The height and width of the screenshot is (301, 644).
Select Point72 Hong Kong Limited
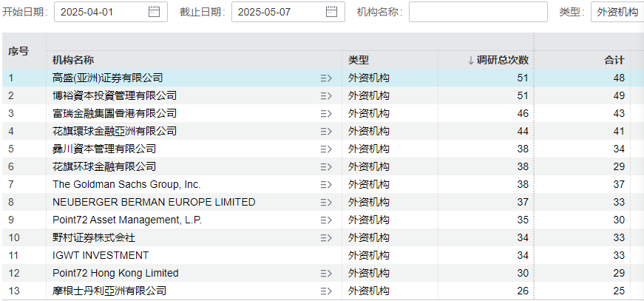pos(115,273)
